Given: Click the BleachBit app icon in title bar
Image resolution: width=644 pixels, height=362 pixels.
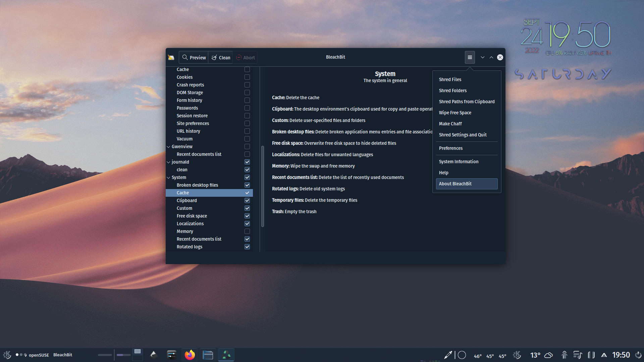Looking at the screenshot, I should [171, 57].
